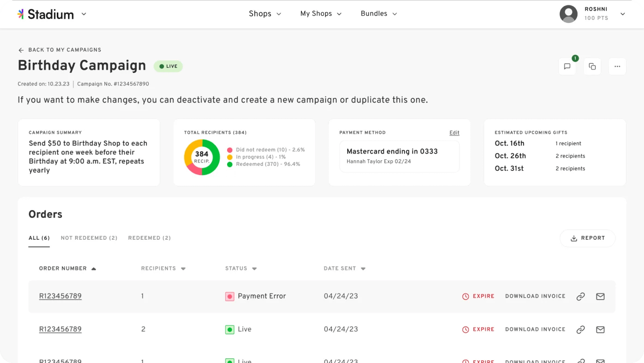Click the LIVE badge next to Birthday Campaign
Screen dimensions: 644x363
(168, 66)
